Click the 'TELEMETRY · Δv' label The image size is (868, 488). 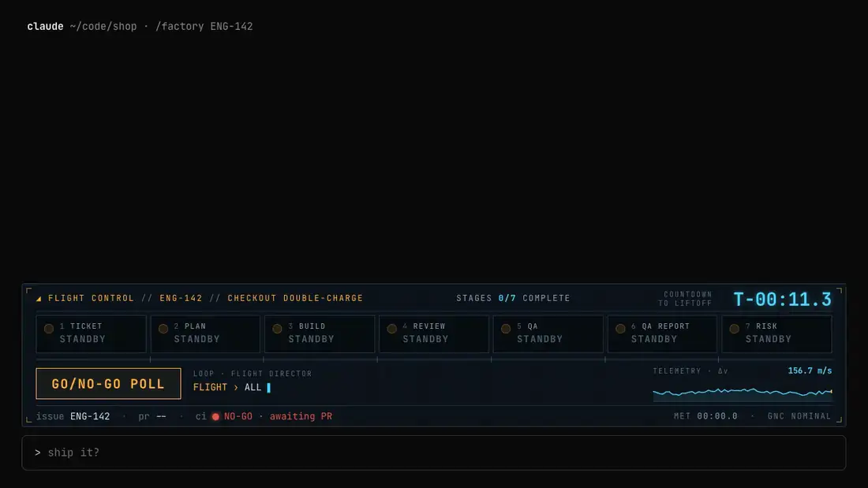coord(690,371)
